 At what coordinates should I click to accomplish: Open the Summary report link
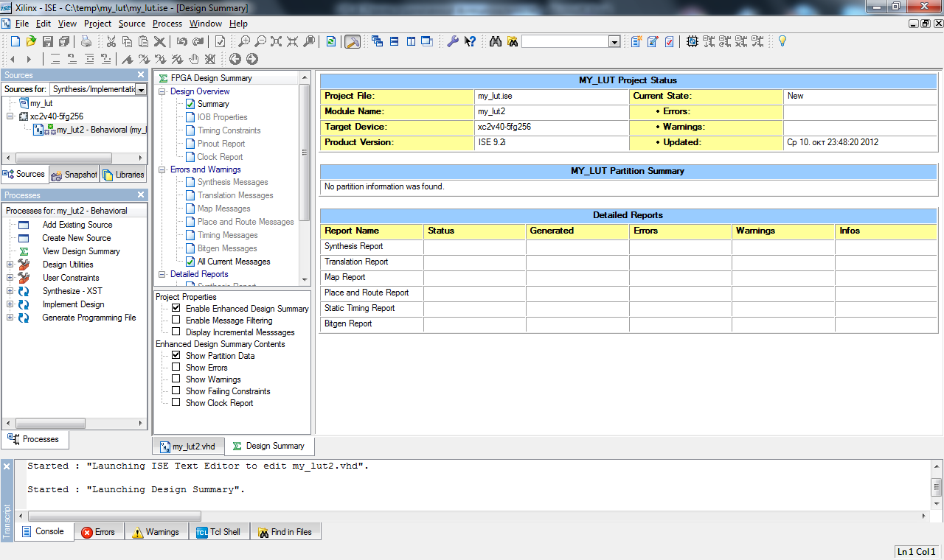[x=213, y=104]
